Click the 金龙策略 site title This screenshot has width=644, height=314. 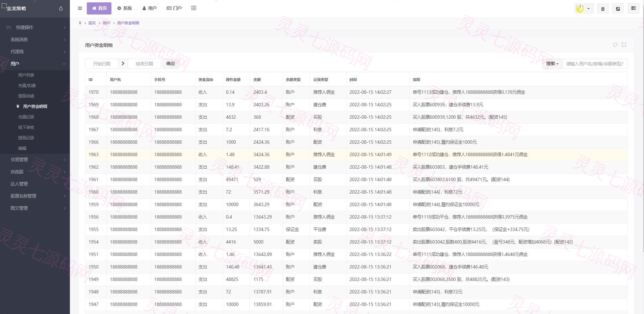pyautogui.click(x=16, y=8)
